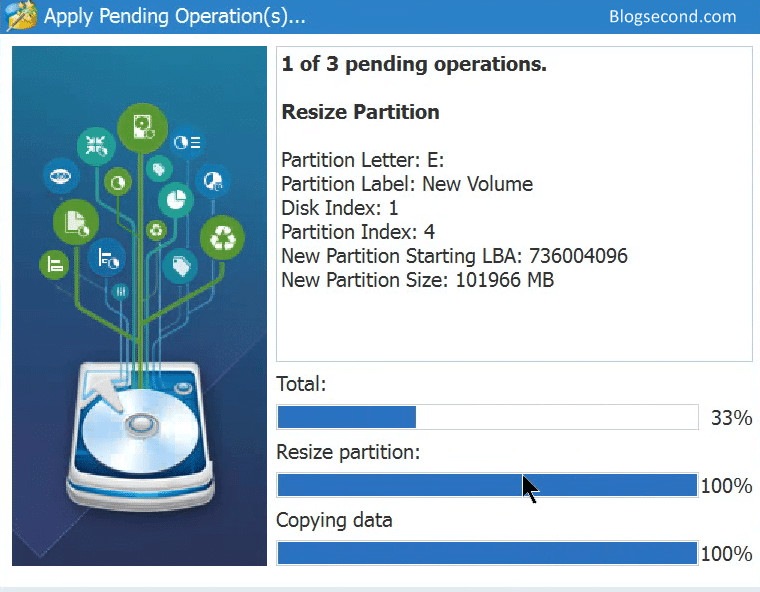
Task: Click the wizard icon in title bar
Action: [x=21, y=16]
